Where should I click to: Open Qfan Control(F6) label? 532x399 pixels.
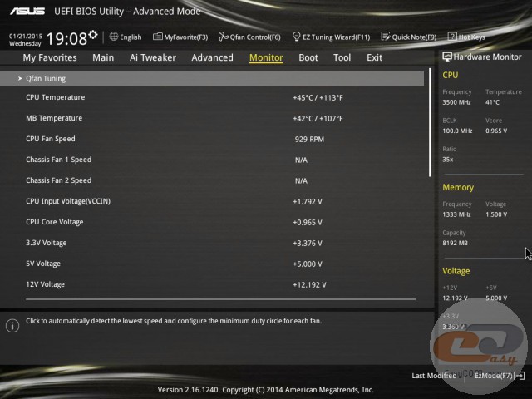tap(255, 37)
